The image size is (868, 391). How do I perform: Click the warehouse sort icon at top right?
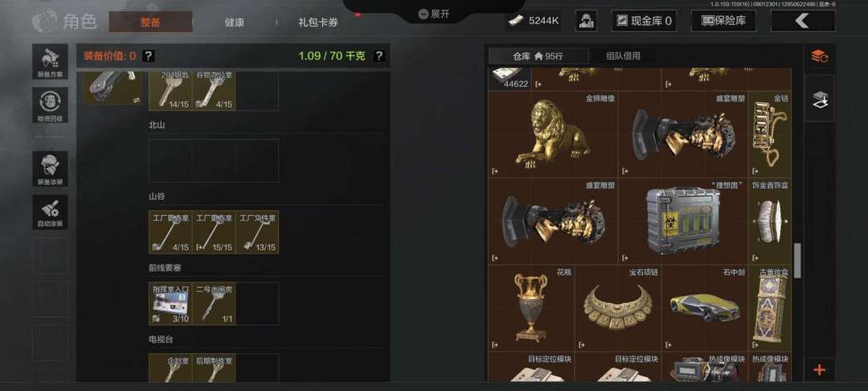click(819, 56)
